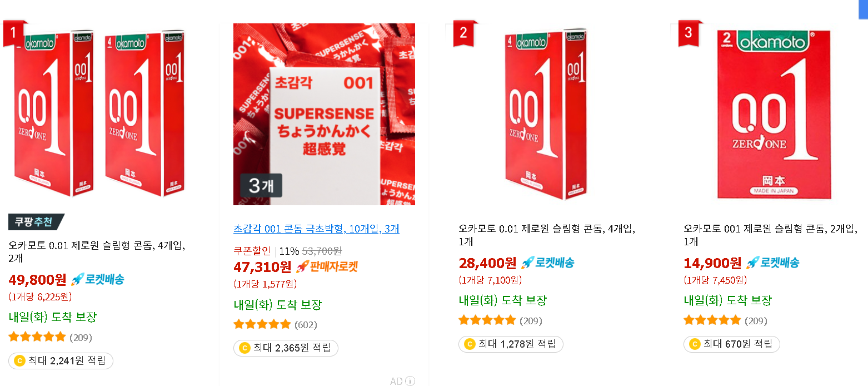868x386 pixels.
Task: Click the AD info icon
Action: [410, 381]
